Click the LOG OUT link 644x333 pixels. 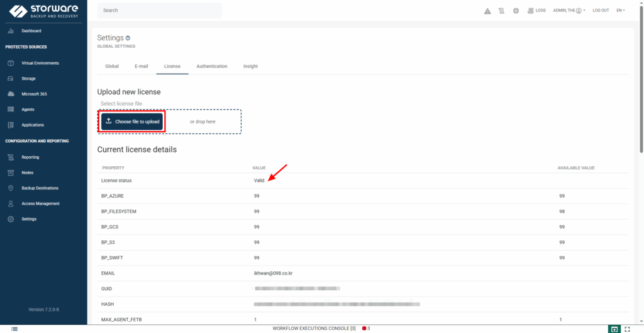[601, 11]
